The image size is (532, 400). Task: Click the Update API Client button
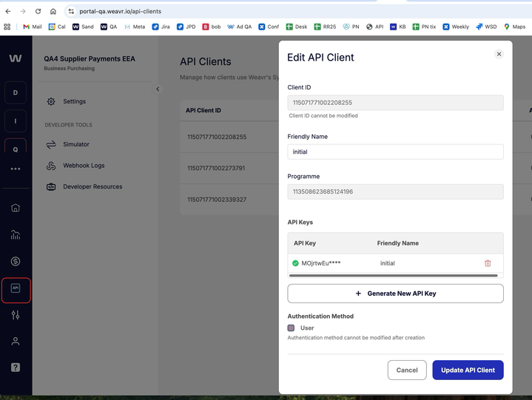coord(468,370)
